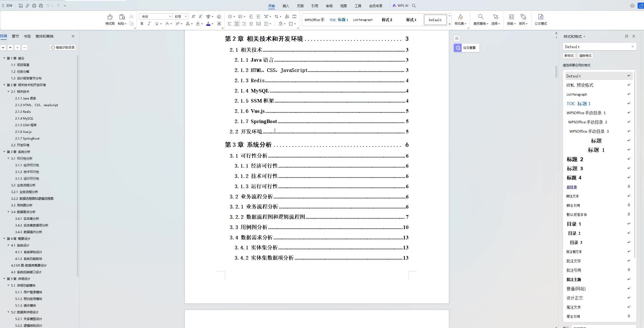
Task: Click the 清除格式 (Clear Format) button
Action: click(x=585, y=56)
